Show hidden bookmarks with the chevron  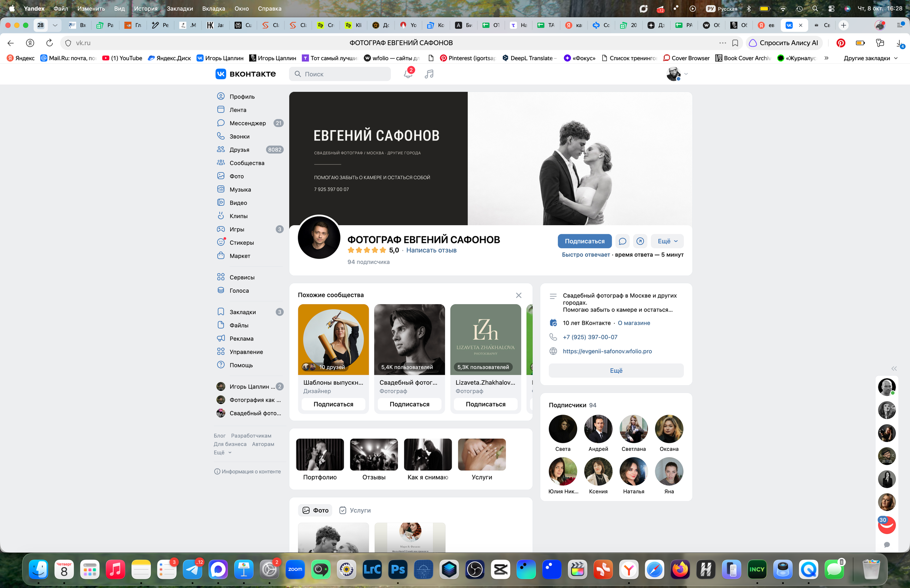[826, 58]
